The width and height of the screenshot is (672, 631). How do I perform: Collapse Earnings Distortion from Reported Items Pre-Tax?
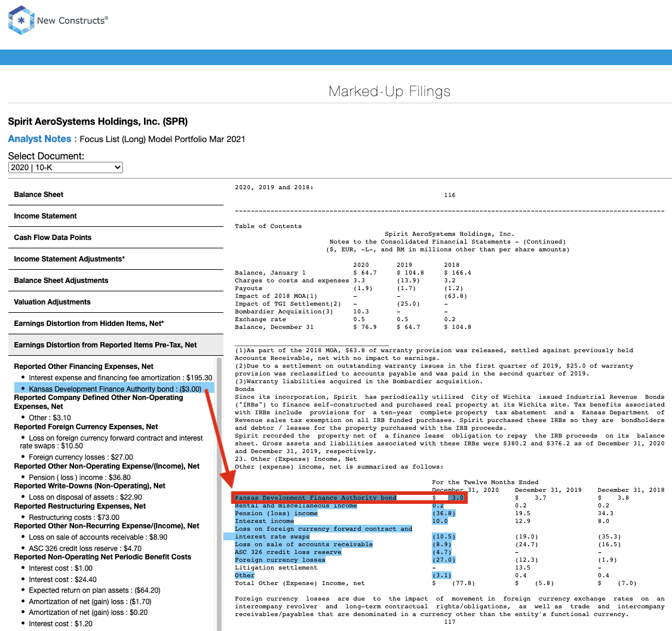pos(116,345)
